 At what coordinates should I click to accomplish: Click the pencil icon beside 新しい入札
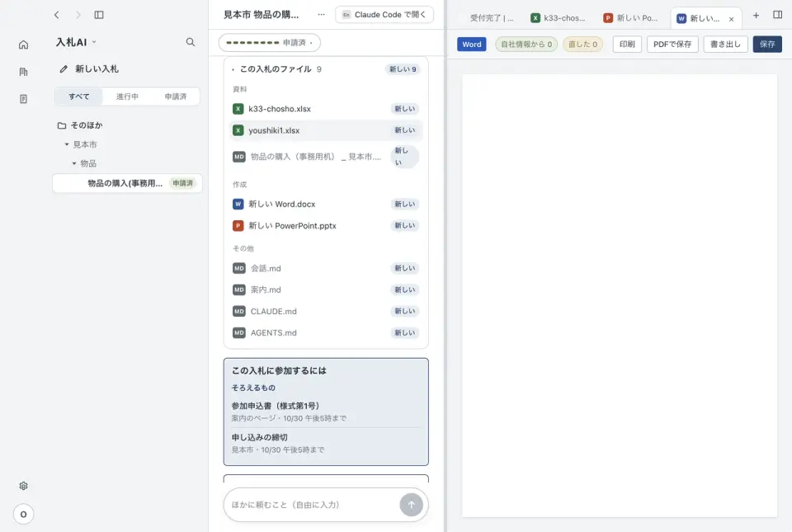click(x=64, y=69)
